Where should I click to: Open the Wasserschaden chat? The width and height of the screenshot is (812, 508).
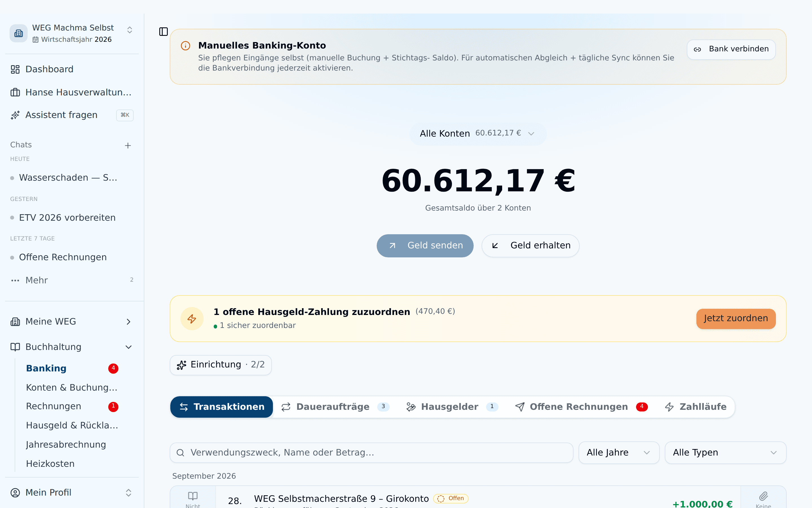pos(68,178)
